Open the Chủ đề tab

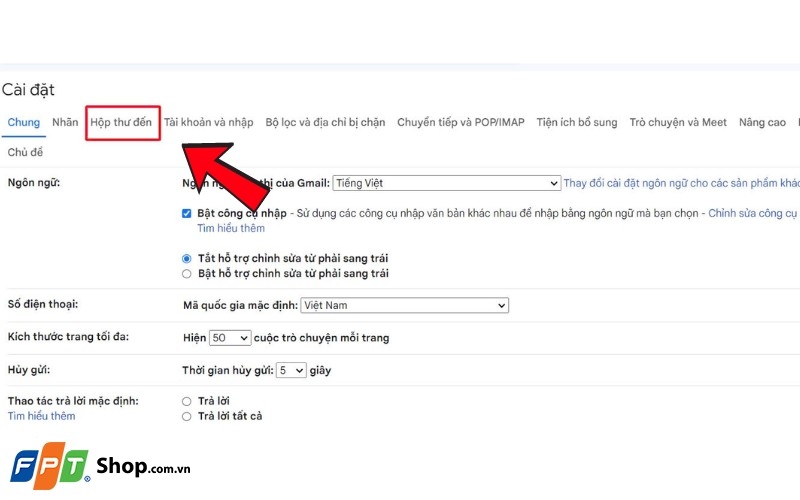(x=25, y=152)
